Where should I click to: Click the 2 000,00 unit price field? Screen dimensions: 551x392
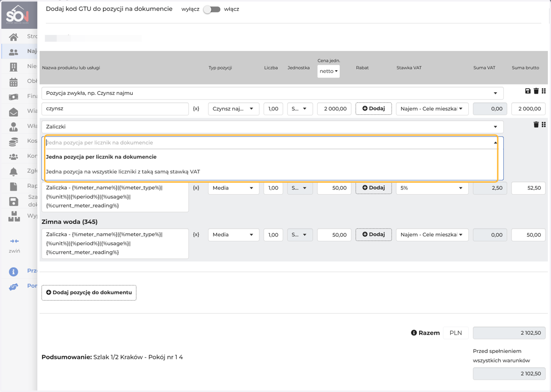coord(334,109)
